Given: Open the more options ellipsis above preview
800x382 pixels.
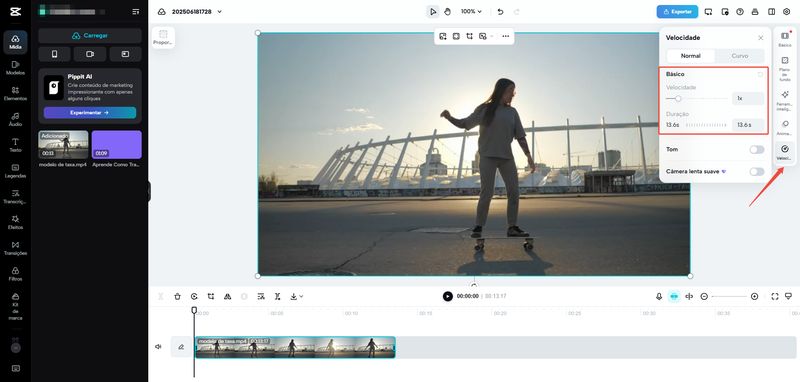Looking at the screenshot, I should [506, 36].
